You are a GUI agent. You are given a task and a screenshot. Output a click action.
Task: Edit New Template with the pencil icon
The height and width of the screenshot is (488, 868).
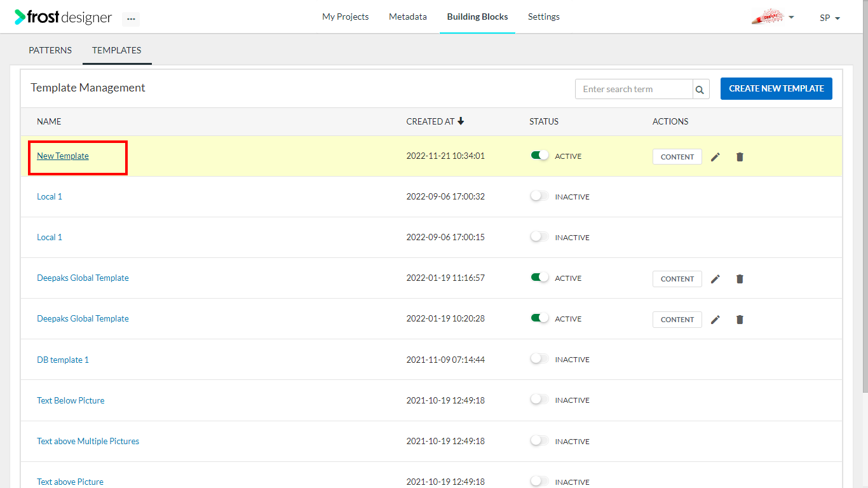715,157
